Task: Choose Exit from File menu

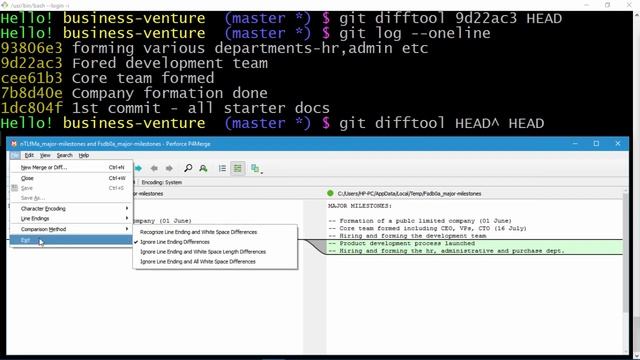Action: tap(71, 240)
